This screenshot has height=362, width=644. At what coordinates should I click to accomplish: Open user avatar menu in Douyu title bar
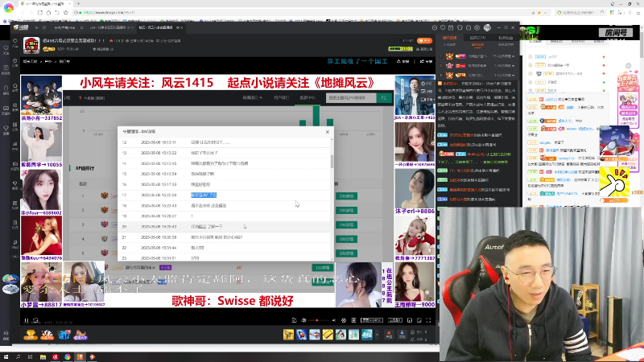point(487,27)
